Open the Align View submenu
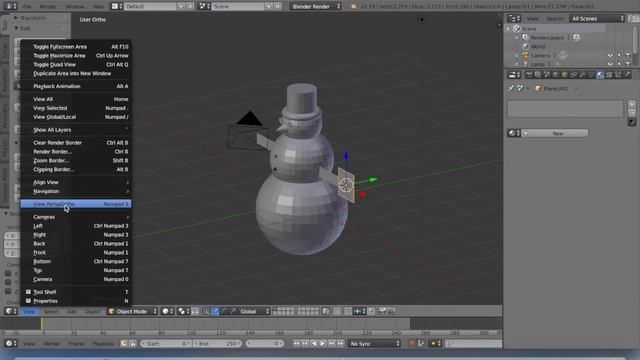Image resolution: width=640 pixels, height=360 pixels. coord(76,182)
